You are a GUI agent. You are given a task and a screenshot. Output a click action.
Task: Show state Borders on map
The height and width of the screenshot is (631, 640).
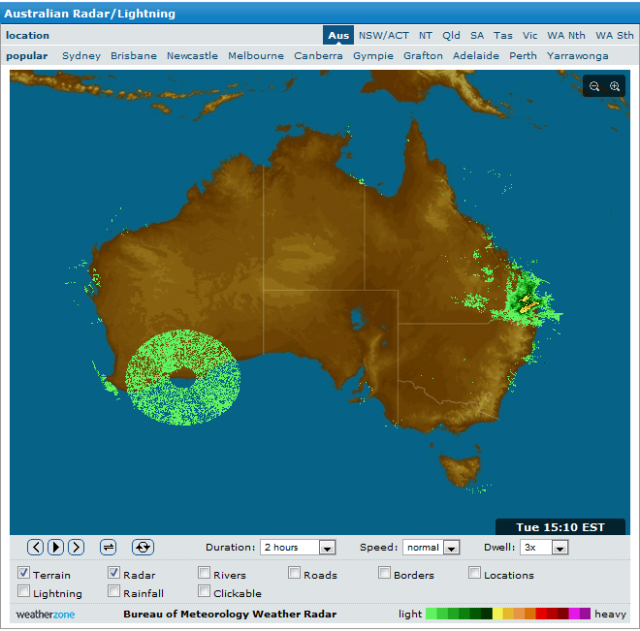click(384, 573)
